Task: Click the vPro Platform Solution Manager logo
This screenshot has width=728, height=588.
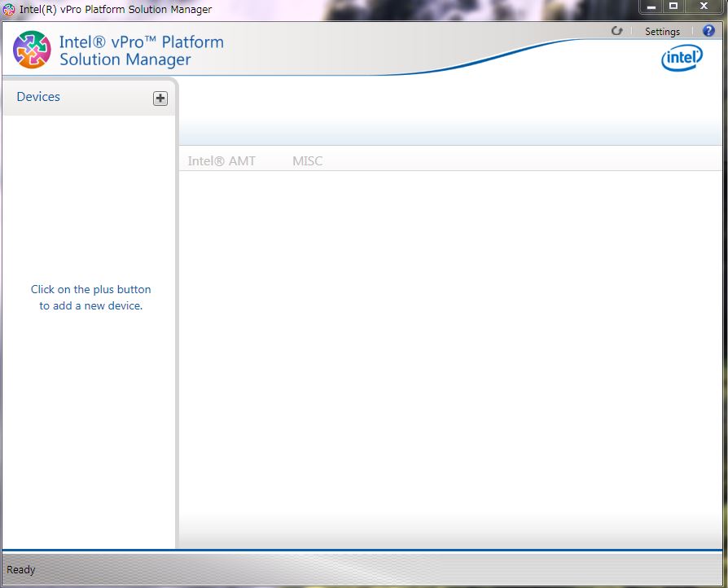Action: click(x=32, y=50)
